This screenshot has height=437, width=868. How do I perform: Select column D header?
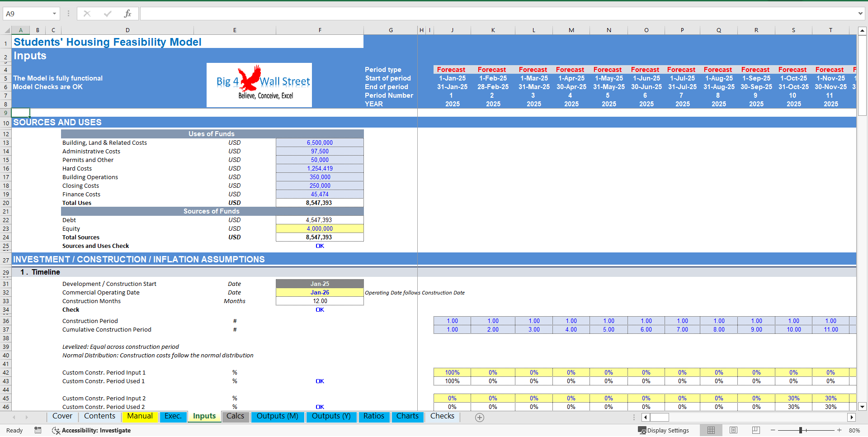pyautogui.click(x=127, y=30)
